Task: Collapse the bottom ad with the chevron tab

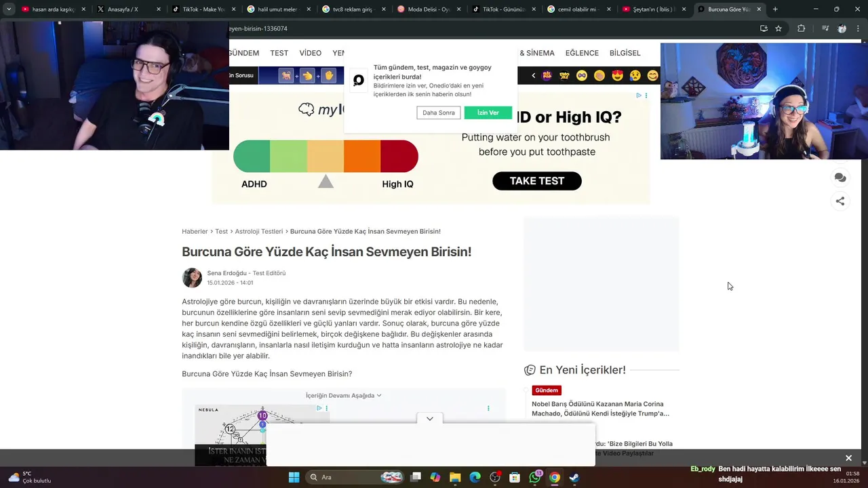Action: pyautogui.click(x=430, y=419)
